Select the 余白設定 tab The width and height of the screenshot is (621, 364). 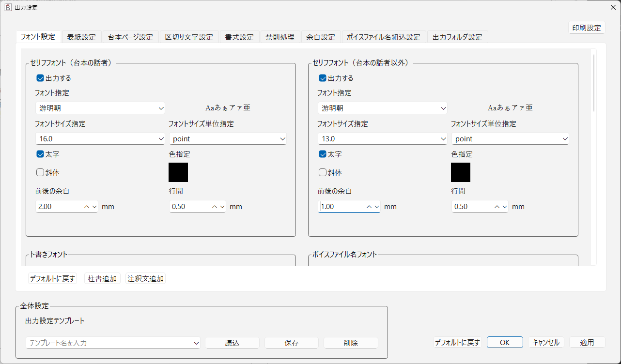tap(321, 36)
